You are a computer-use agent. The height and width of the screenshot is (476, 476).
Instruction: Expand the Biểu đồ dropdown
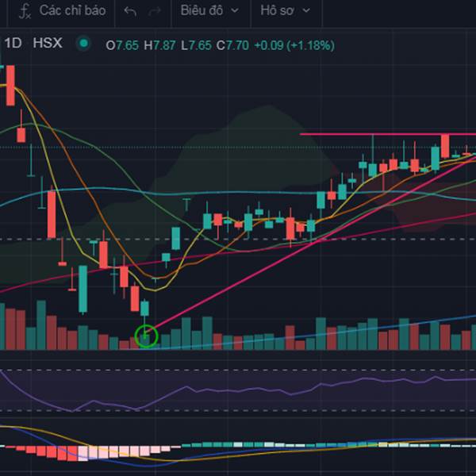coord(209,10)
